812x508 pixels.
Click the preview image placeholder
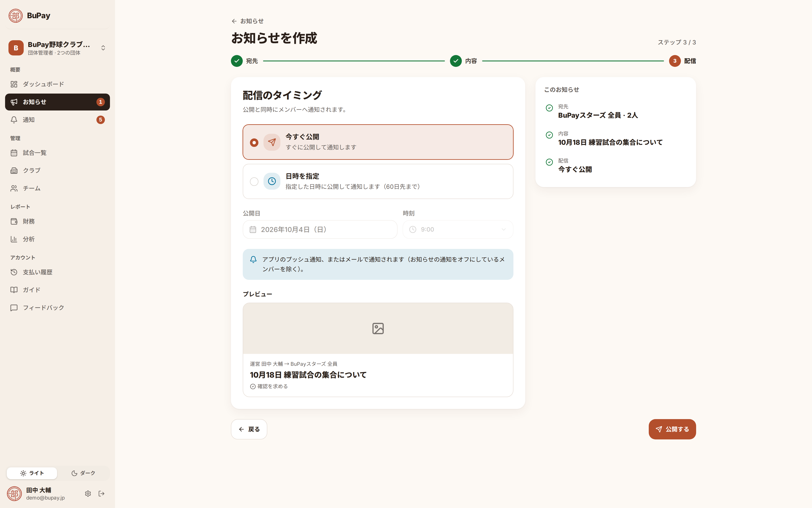tap(378, 328)
